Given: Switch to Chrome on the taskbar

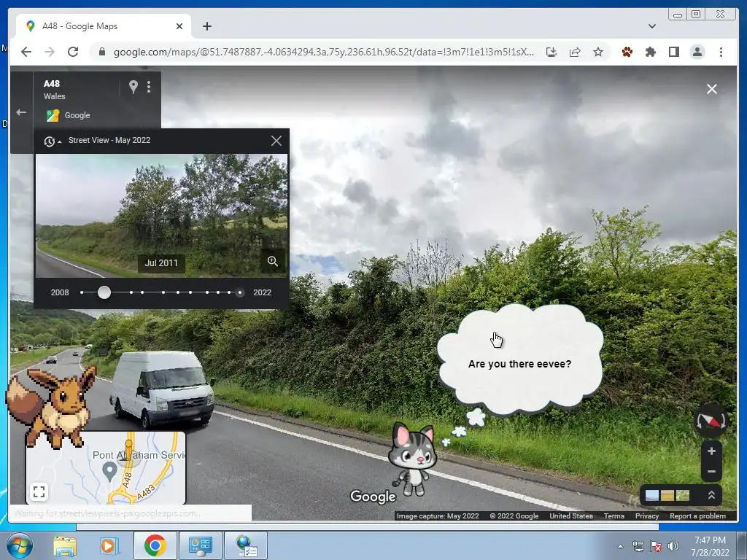Looking at the screenshot, I should pos(155,545).
